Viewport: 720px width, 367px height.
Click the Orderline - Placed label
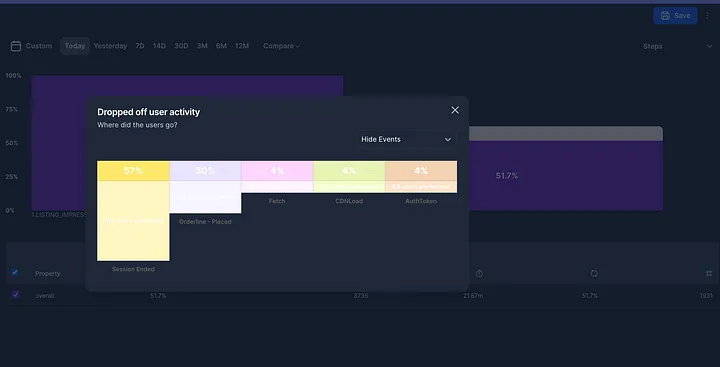point(205,221)
